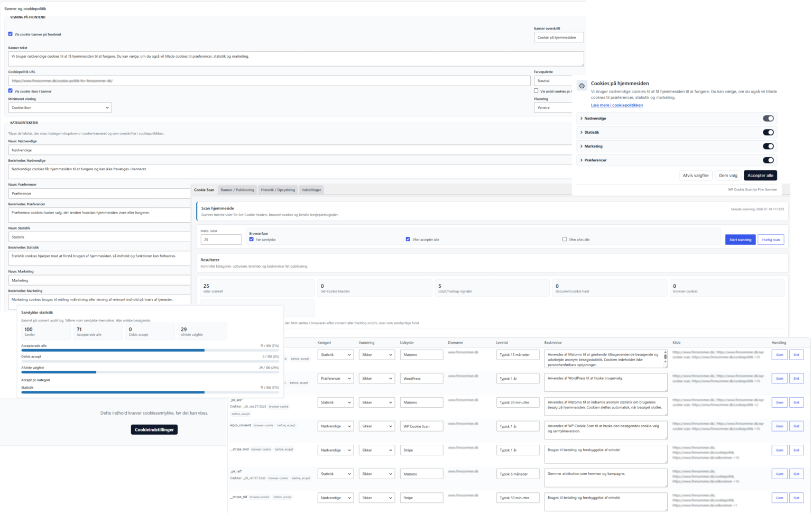Viewport: 812px width, 513px height.
Task: Toggle the Præferencer switch in cookie banner
Action: click(768, 160)
